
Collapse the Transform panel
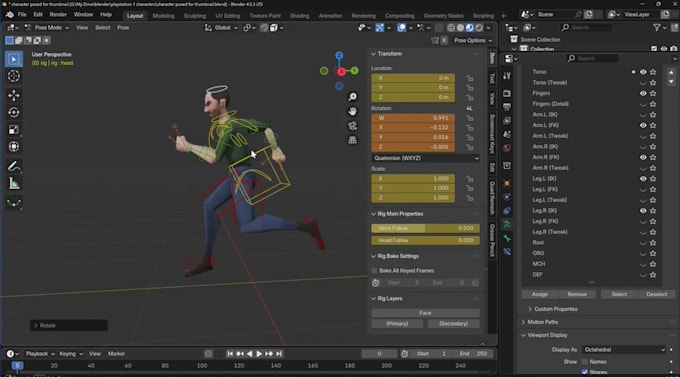coord(373,54)
